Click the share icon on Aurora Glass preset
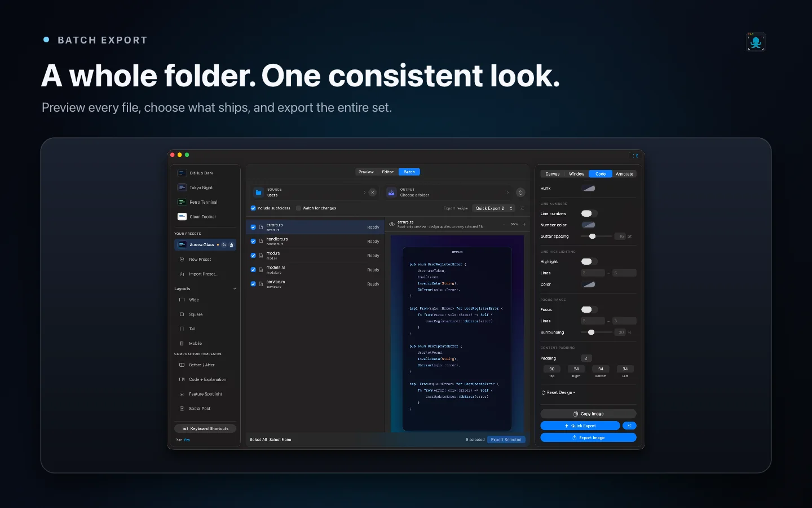This screenshot has height=508, width=812. pyautogui.click(x=231, y=245)
